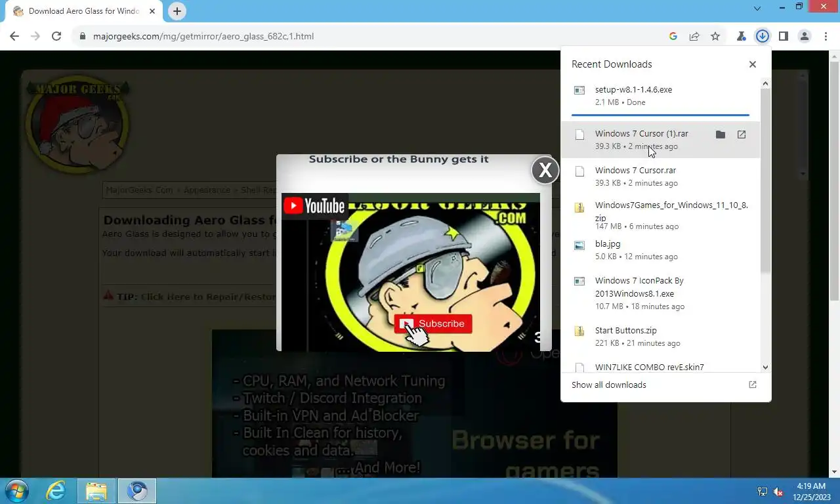This screenshot has height=504, width=840.
Task: Open the network tray icon
Action: (x=763, y=492)
